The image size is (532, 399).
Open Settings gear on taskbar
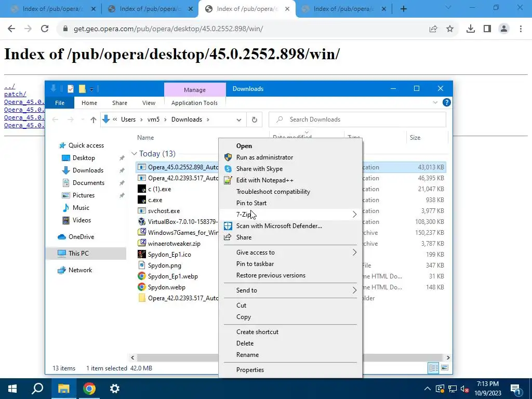pyautogui.click(x=115, y=389)
